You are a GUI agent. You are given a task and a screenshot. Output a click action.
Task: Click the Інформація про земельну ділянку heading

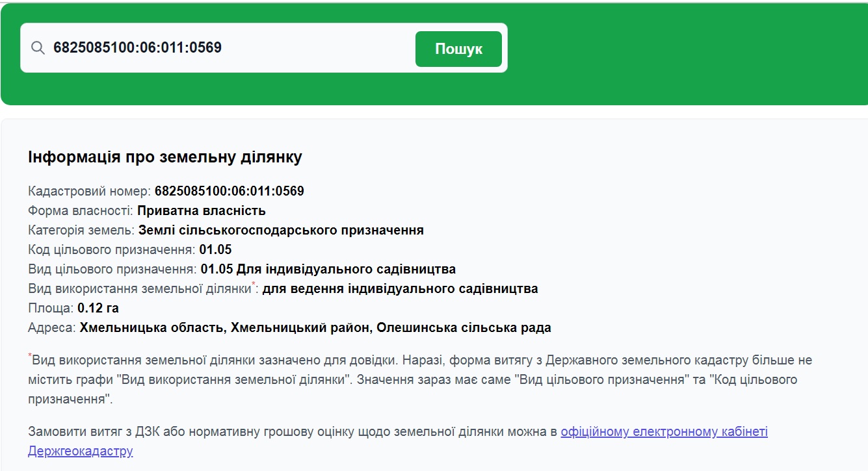(x=165, y=157)
